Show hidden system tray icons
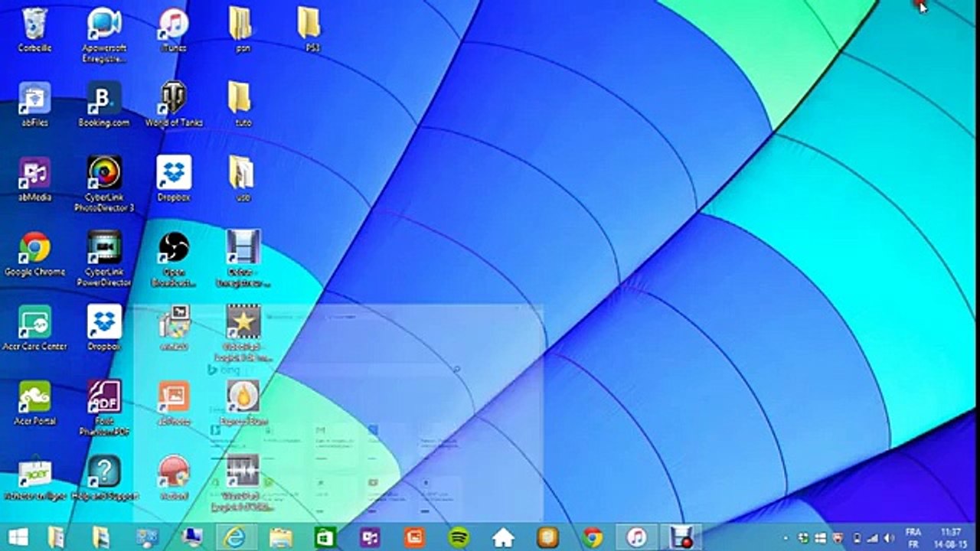Viewport: 980px width, 551px height. pyautogui.click(x=786, y=538)
